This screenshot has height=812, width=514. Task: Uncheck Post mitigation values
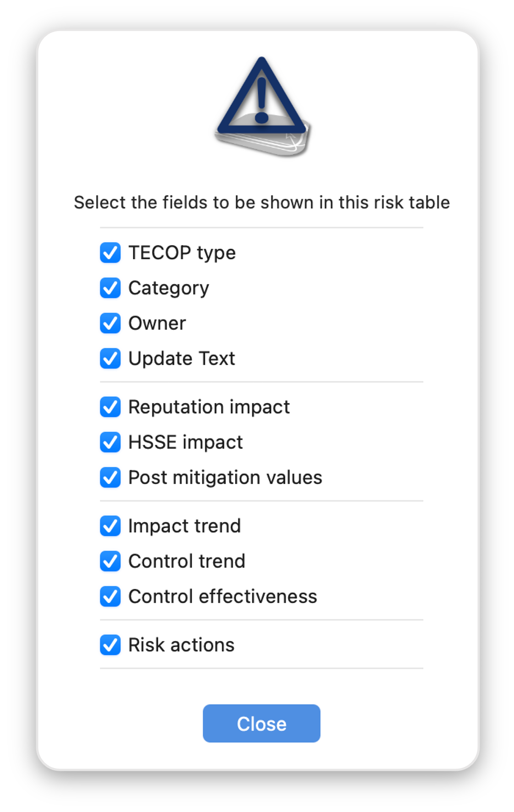110,478
